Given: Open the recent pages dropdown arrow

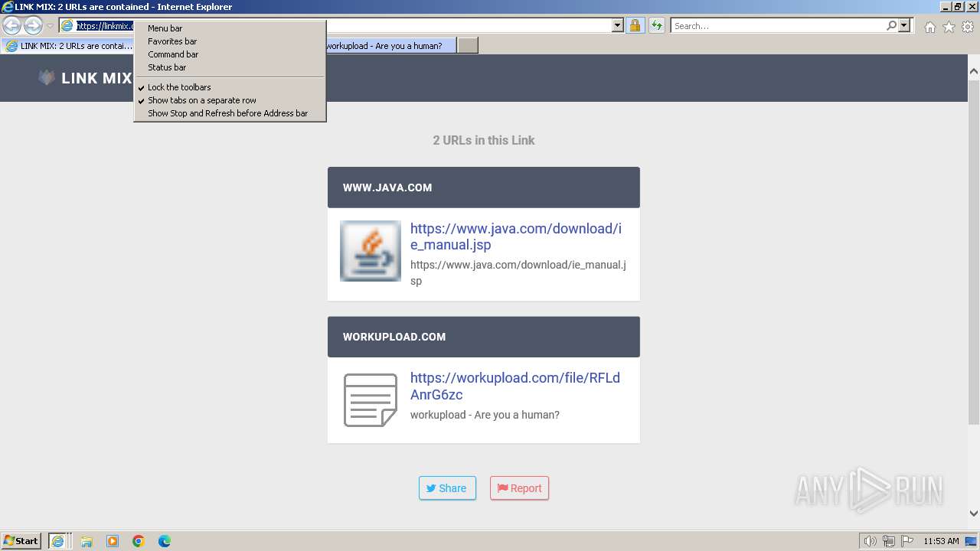Looking at the screenshot, I should click(50, 26).
